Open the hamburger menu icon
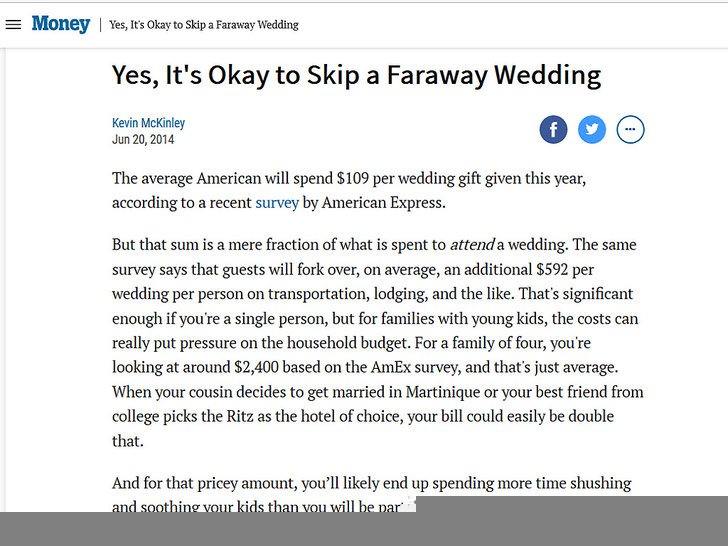 pos(13,25)
